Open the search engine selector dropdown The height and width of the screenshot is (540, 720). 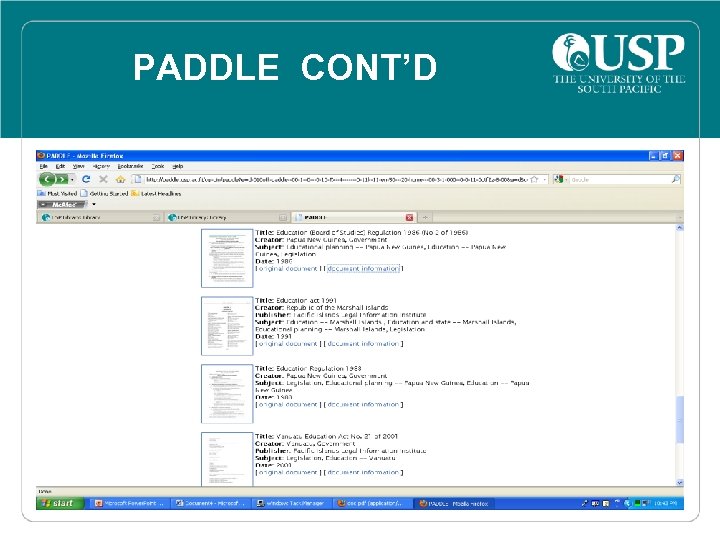561,180
